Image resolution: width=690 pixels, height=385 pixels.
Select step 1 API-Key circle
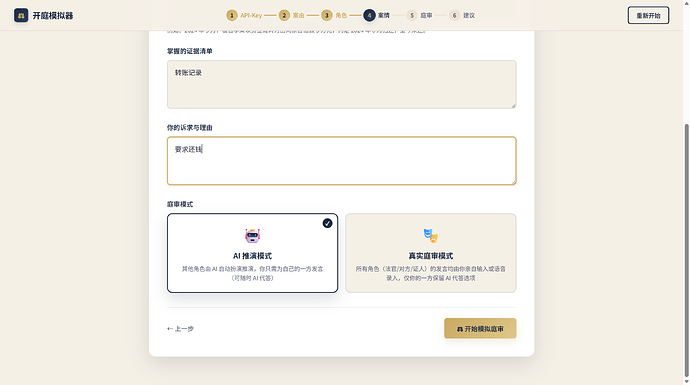(x=232, y=15)
